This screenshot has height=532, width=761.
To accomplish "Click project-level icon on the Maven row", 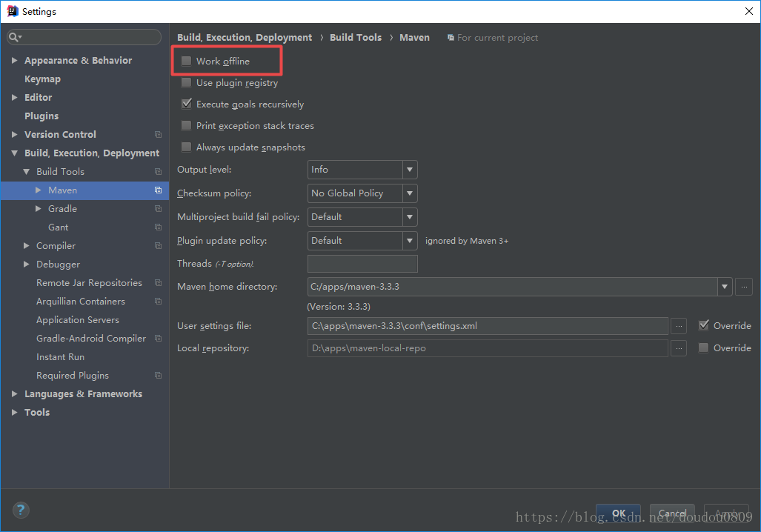I will coord(158,190).
